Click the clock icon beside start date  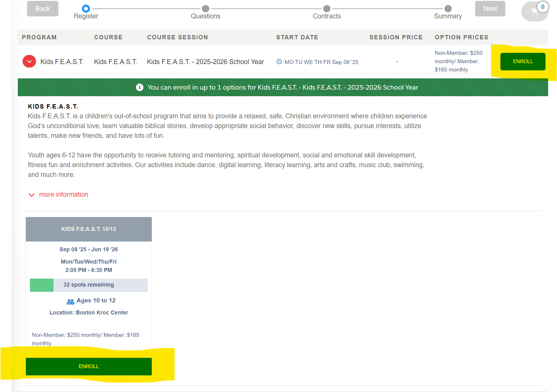(279, 62)
